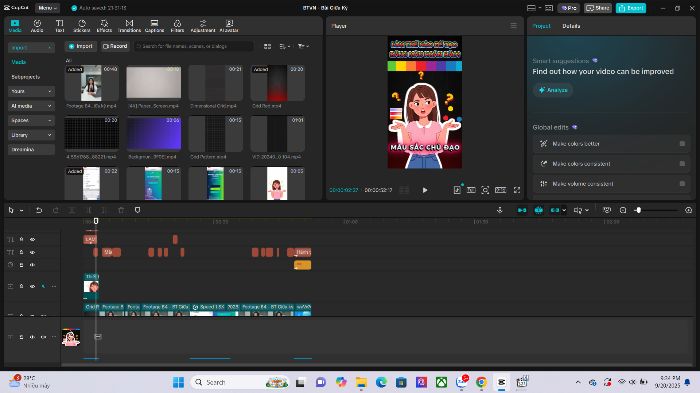This screenshot has width=700, height=393.
Task: Toggle visibility of the second text track
Action: pyautogui.click(x=32, y=252)
